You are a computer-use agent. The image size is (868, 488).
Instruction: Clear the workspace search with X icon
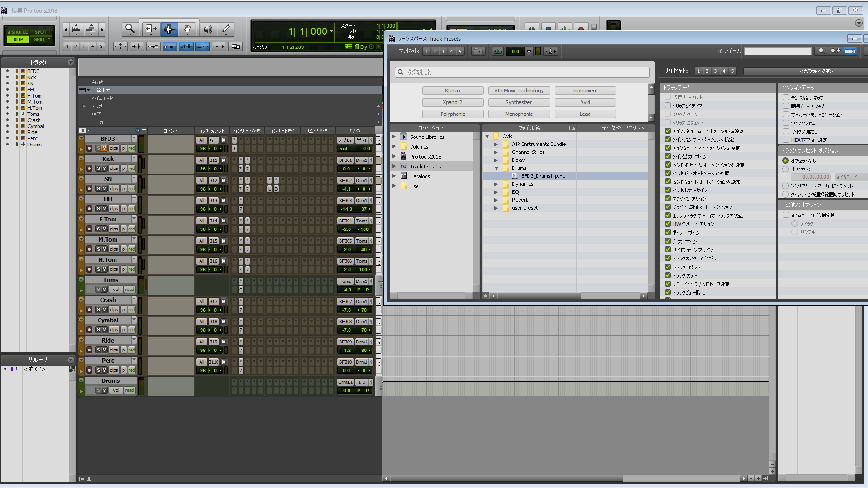pos(850,51)
